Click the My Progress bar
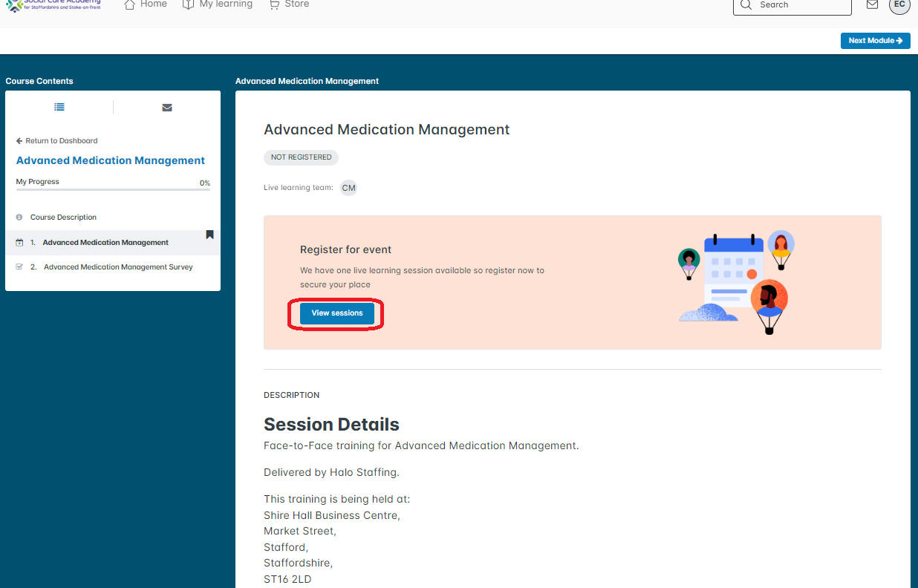This screenshot has height=588, width=918. click(x=113, y=189)
